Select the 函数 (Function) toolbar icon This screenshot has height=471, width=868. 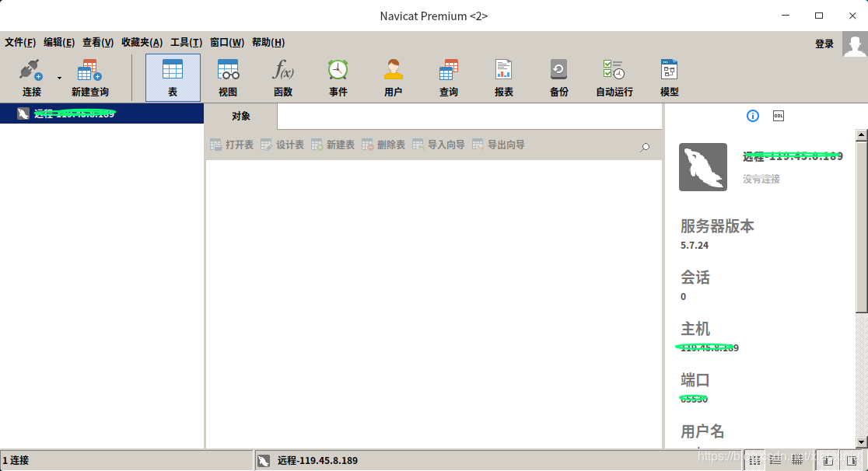pyautogui.click(x=283, y=70)
